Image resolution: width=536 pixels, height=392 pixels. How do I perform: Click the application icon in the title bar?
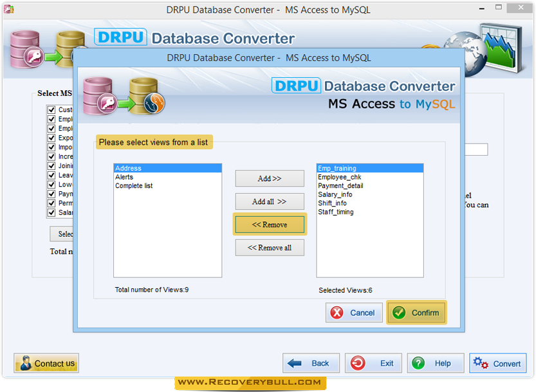[9, 9]
